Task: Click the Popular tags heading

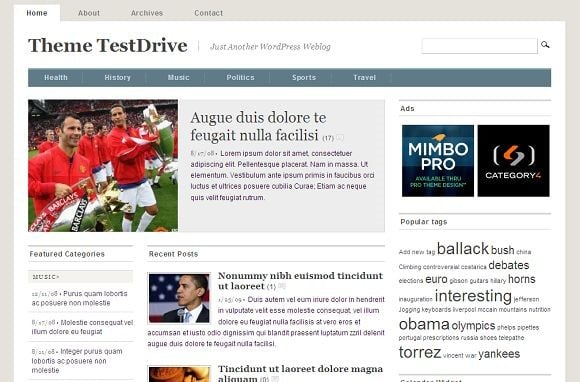Action: click(x=424, y=222)
